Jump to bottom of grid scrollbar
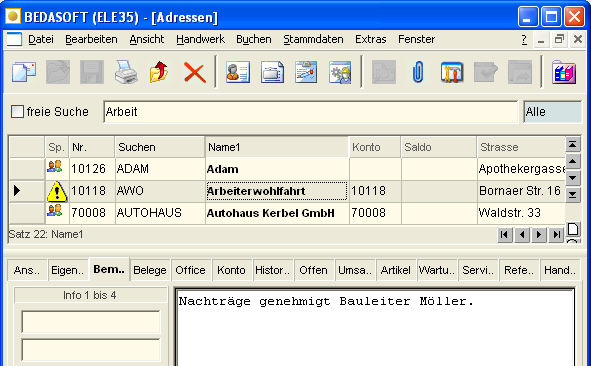The height and width of the screenshot is (366, 591). tap(573, 194)
